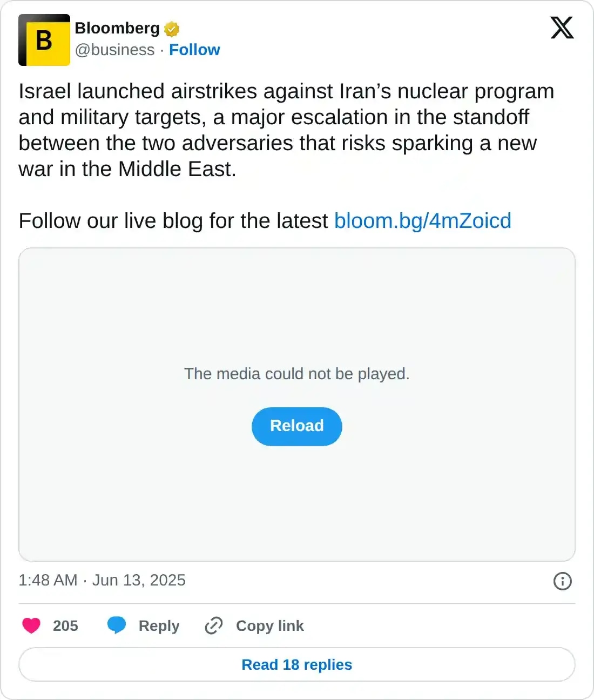Open the reply speech bubble icon
Screen dimensions: 594x700
(118, 625)
